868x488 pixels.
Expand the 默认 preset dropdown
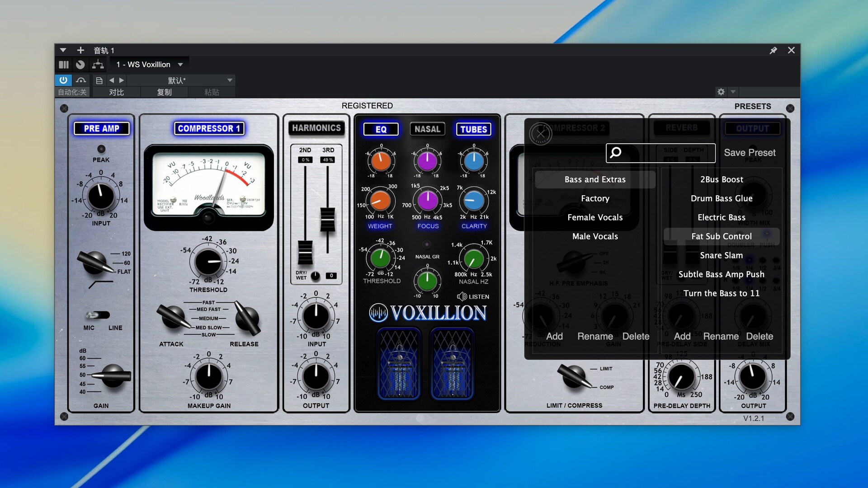pyautogui.click(x=230, y=80)
